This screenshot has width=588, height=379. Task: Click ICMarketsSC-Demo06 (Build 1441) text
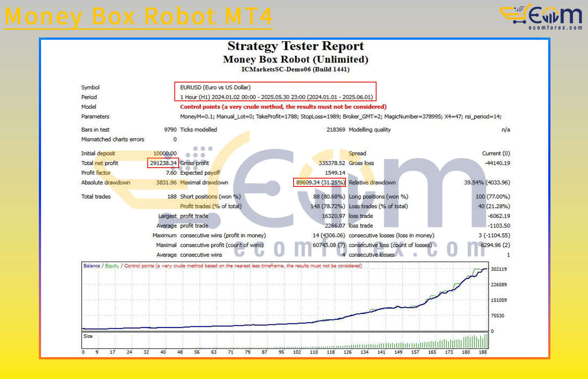coord(296,69)
